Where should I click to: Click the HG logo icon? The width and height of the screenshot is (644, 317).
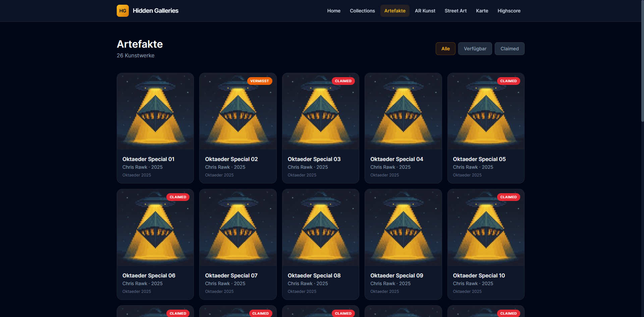(x=122, y=11)
